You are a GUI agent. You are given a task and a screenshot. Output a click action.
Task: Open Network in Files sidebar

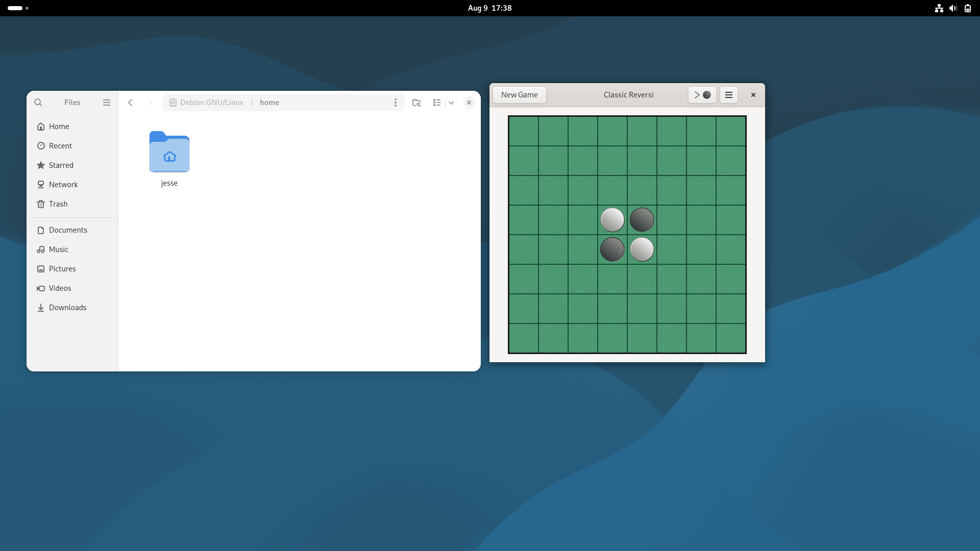[72, 185]
